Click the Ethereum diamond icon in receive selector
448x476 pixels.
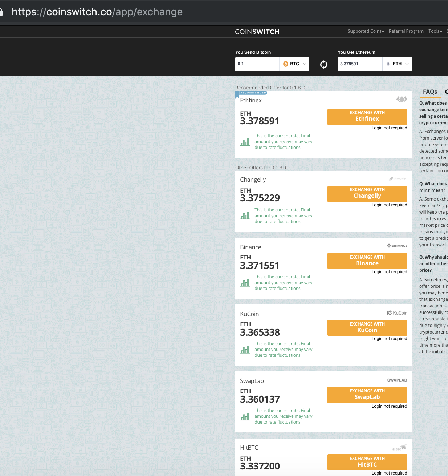click(x=388, y=64)
